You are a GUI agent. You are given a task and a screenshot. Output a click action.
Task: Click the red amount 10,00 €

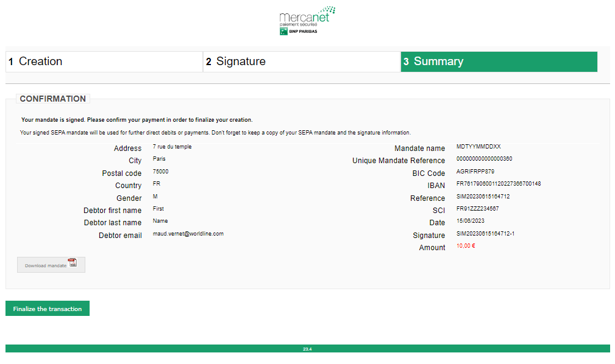[x=466, y=246]
